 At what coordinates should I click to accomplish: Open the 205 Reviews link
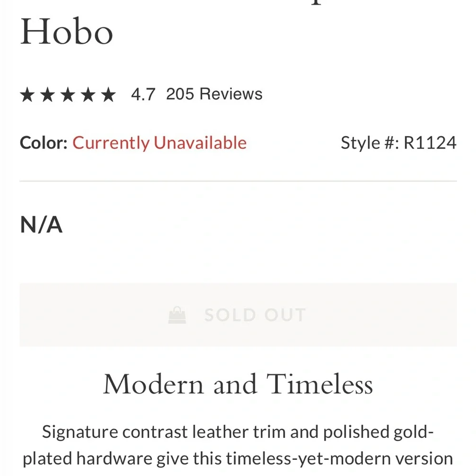coord(214,94)
